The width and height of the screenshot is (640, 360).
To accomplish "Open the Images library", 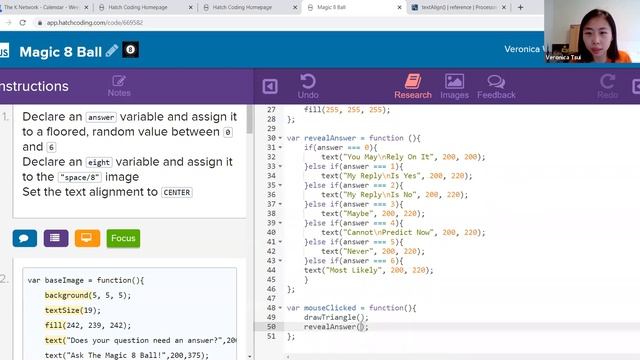I will 454,86.
